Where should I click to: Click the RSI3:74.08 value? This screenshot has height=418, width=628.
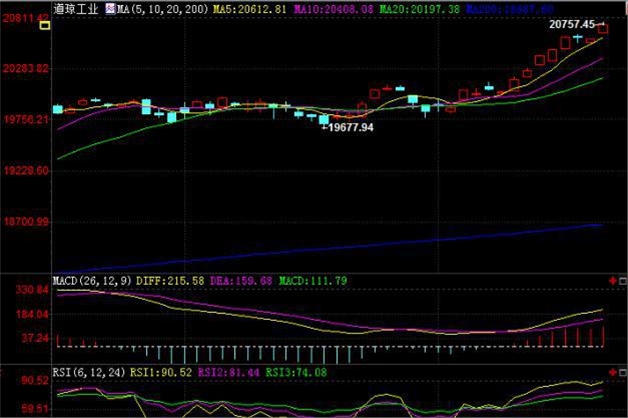tap(296, 372)
